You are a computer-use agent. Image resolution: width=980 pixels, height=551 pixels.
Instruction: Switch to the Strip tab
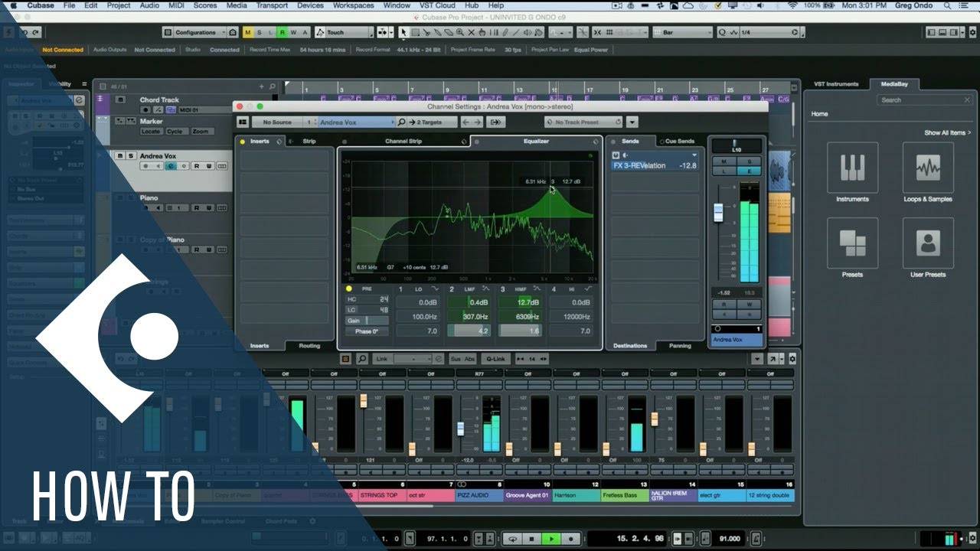[x=309, y=142]
